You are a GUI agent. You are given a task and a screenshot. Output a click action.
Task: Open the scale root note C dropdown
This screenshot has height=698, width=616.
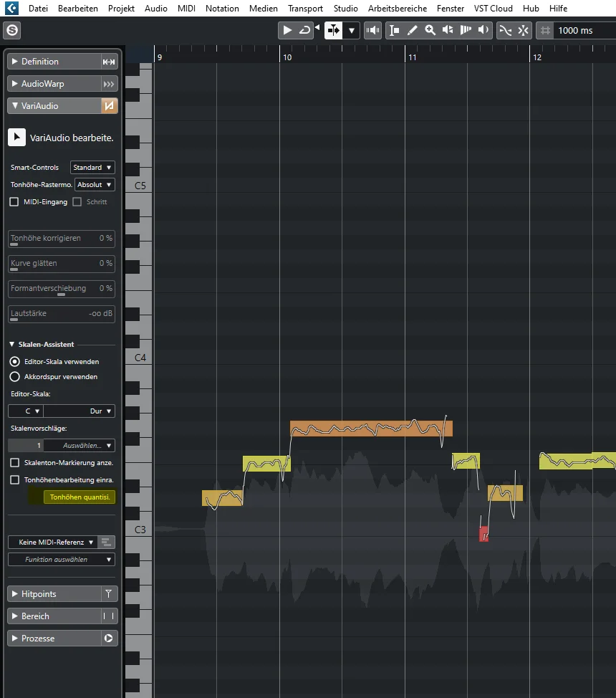coord(26,411)
